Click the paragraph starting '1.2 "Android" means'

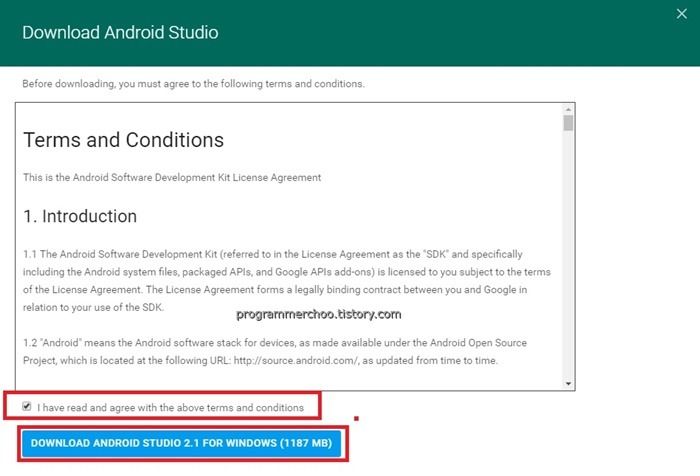click(275, 351)
